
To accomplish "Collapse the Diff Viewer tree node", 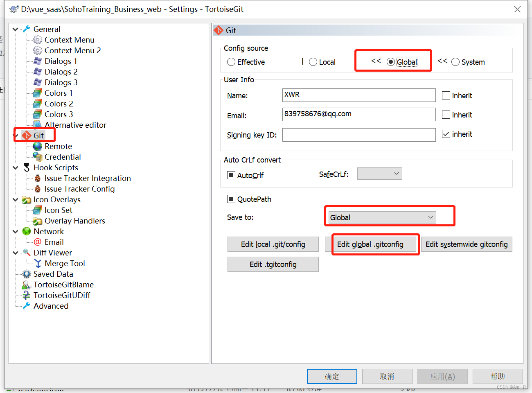I will (16, 253).
